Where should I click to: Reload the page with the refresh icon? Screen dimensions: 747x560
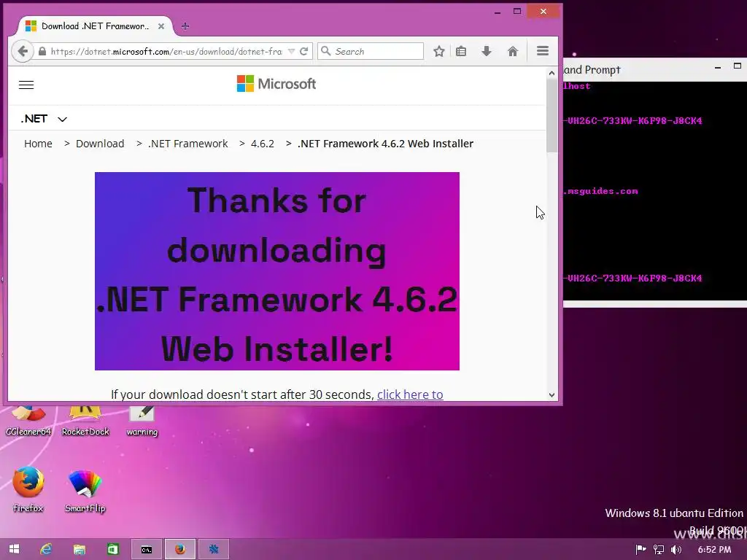(304, 52)
